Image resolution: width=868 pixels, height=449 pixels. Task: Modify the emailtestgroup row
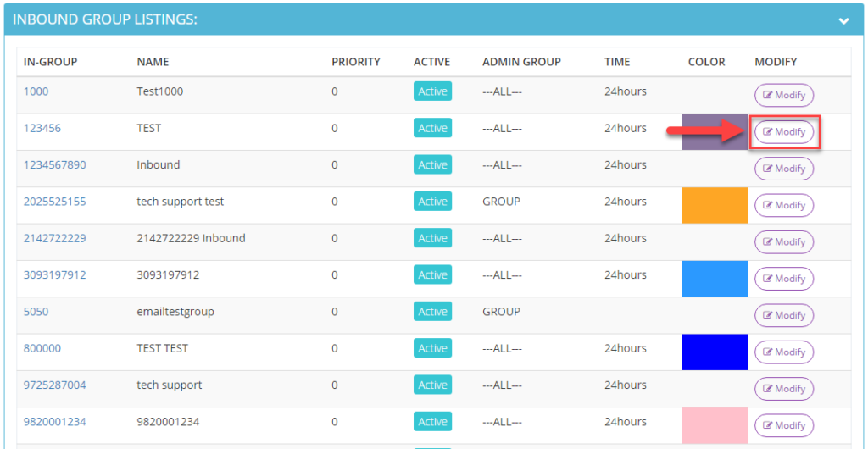784,315
